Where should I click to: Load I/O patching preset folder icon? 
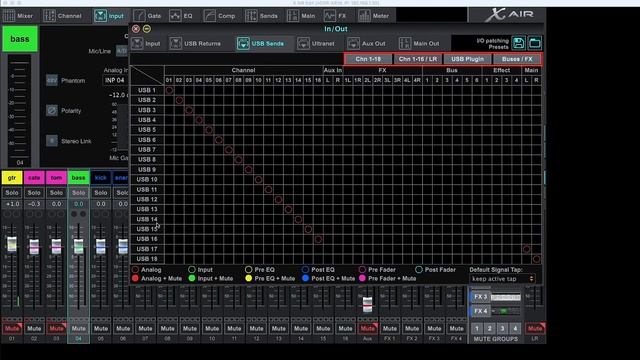point(535,43)
